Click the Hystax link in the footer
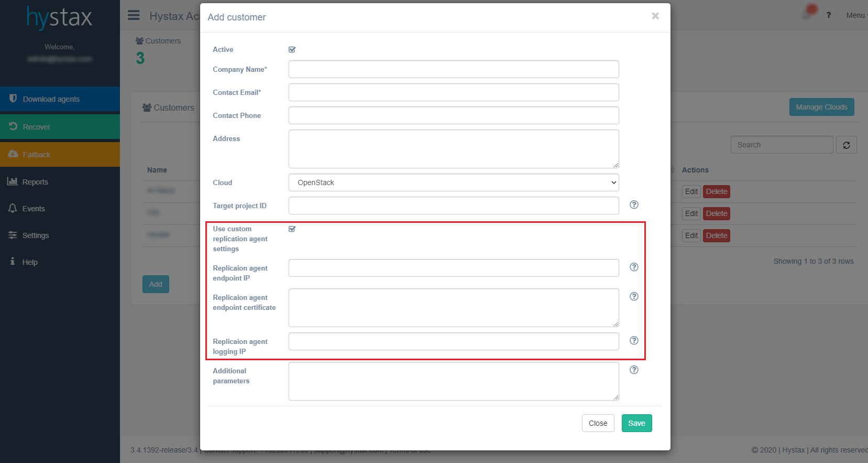868x463 pixels. point(793,450)
